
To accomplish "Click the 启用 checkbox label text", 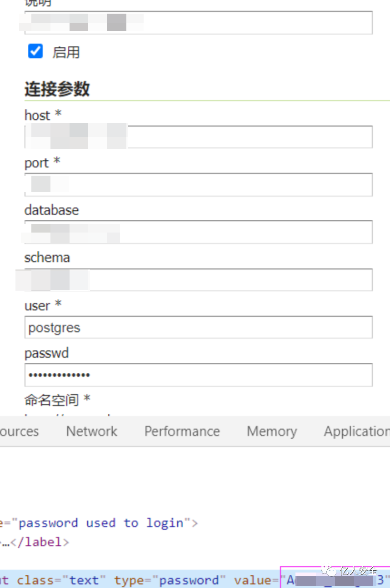I will tap(66, 52).
